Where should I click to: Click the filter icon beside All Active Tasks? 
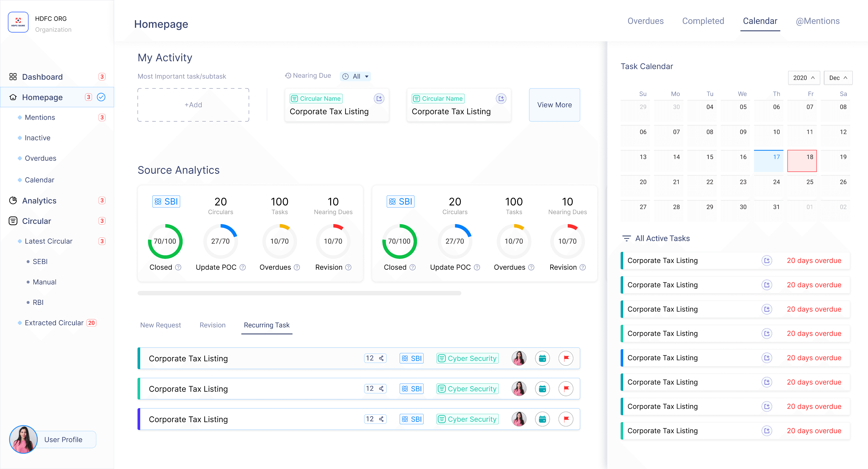[x=626, y=238]
